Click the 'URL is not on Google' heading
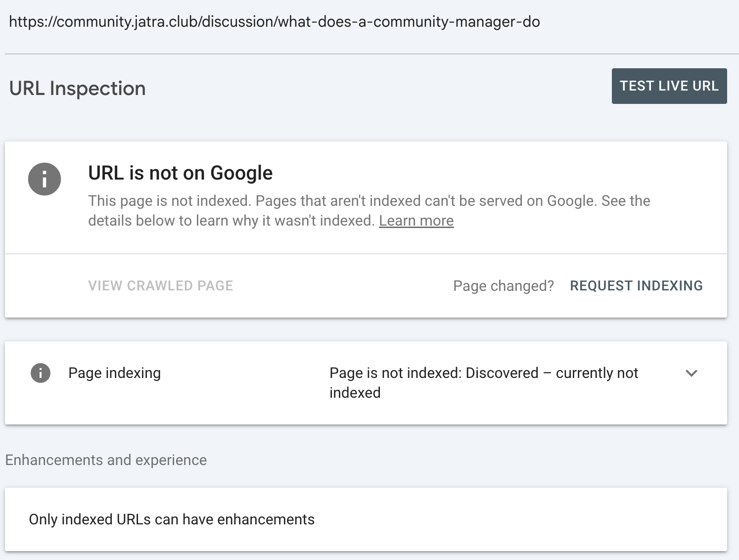 (x=181, y=173)
